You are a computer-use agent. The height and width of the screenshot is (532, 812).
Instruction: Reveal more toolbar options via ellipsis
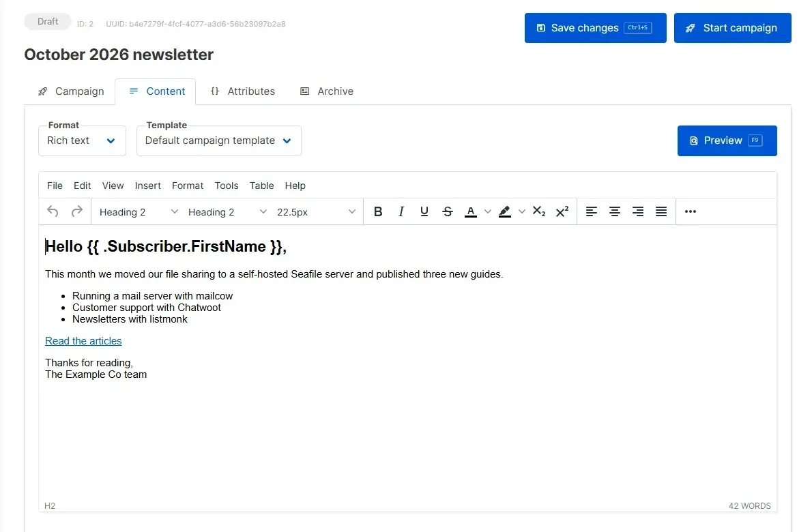tap(691, 211)
